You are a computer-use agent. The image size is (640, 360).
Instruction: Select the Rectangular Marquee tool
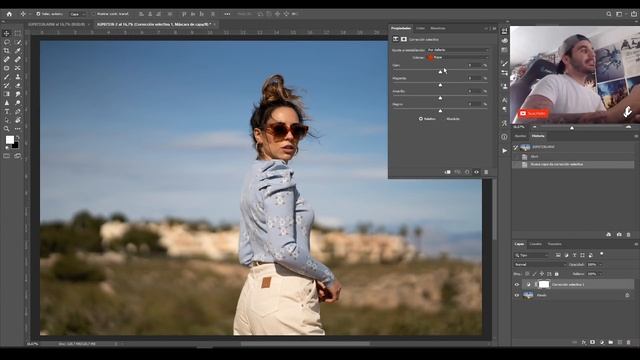point(18,33)
